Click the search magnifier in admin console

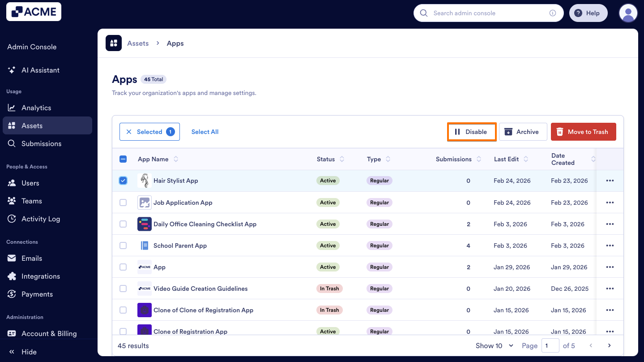(423, 13)
